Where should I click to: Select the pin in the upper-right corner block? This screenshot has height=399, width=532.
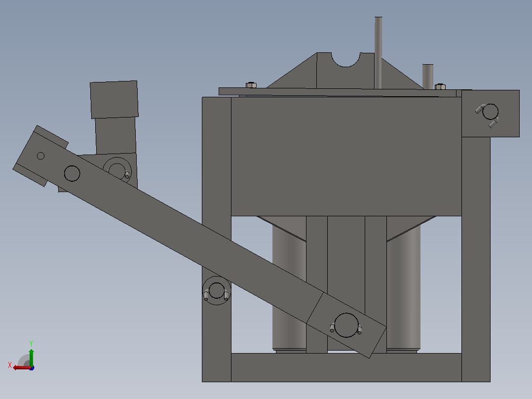[x=490, y=112]
